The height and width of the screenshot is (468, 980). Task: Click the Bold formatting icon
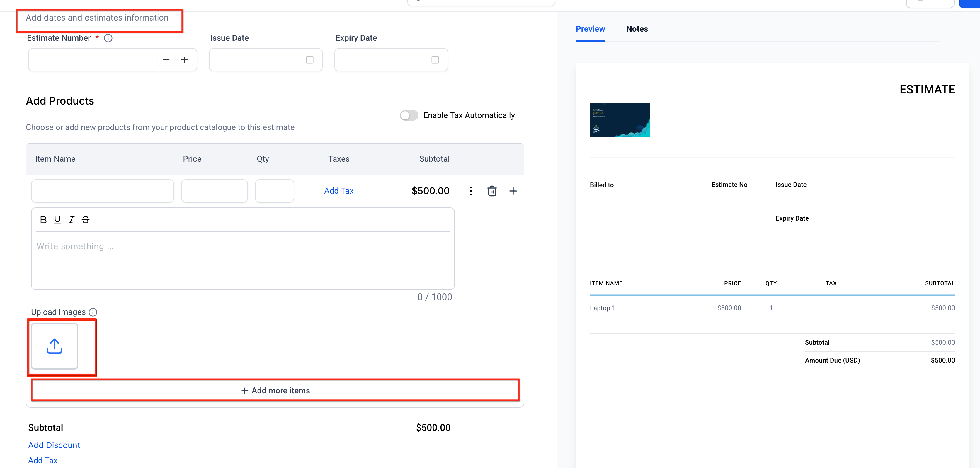(43, 220)
